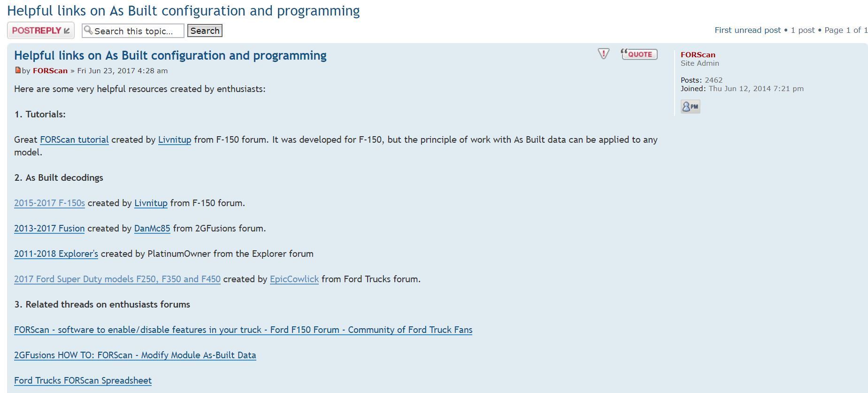Click the post date "Fri Jun 23, 2017"
Screen dimensions: 868x393
[x=123, y=71]
